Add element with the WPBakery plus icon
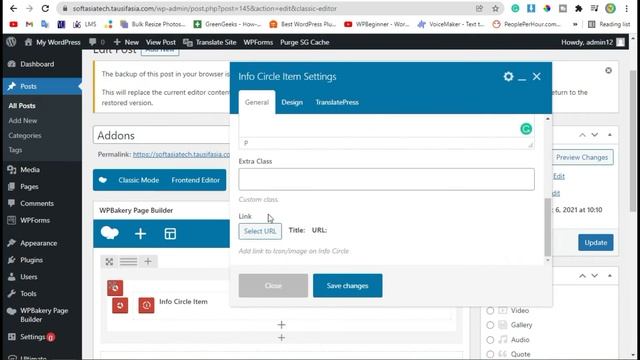 coord(140,233)
